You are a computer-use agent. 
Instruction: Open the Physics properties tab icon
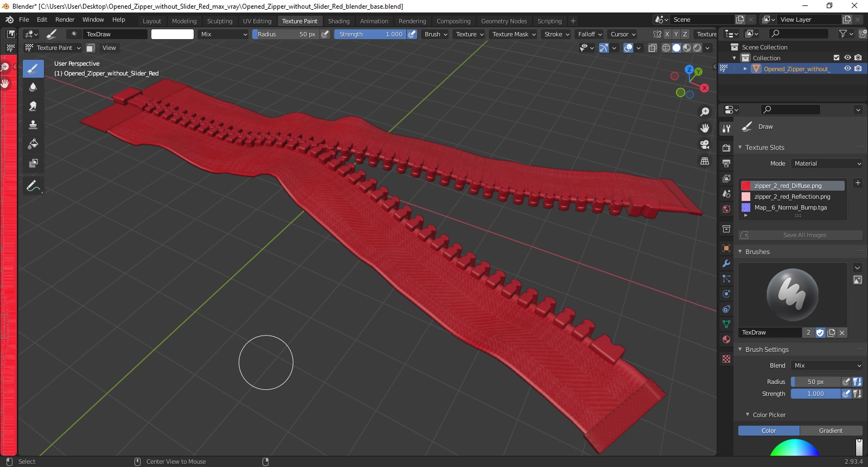[726, 294]
